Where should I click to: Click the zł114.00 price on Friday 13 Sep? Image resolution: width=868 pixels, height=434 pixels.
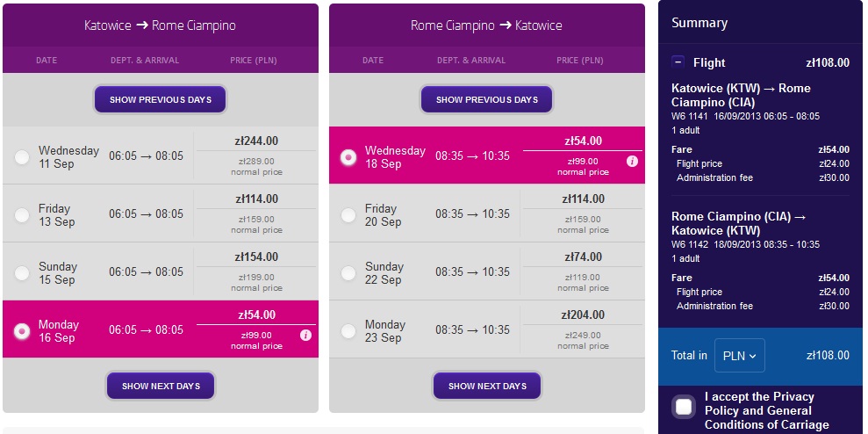coord(256,199)
